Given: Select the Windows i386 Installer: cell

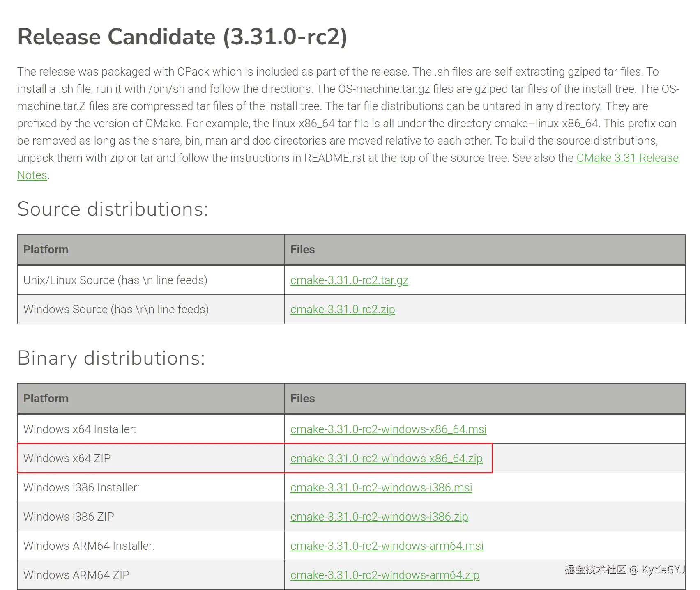Looking at the screenshot, I should point(151,487).
